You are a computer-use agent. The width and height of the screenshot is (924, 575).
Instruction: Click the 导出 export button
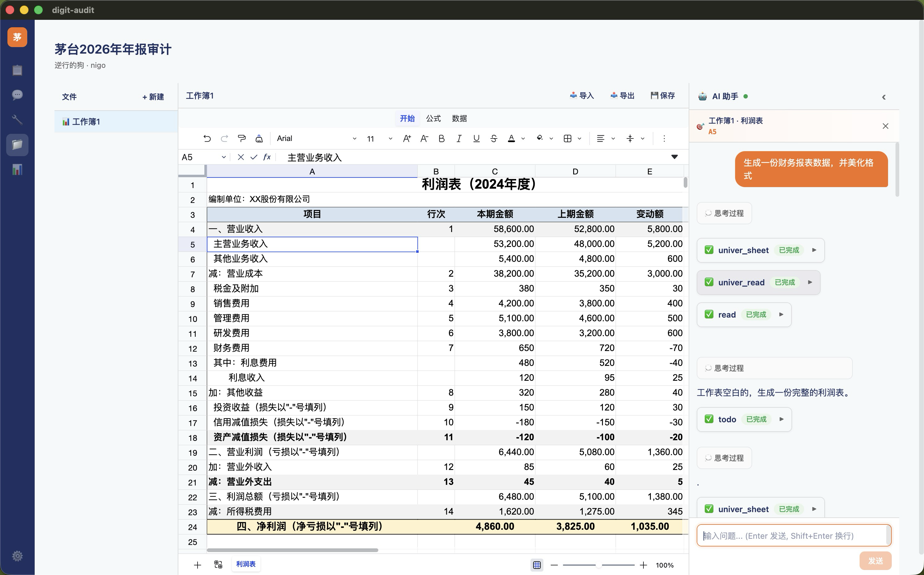tap(623, 95)
